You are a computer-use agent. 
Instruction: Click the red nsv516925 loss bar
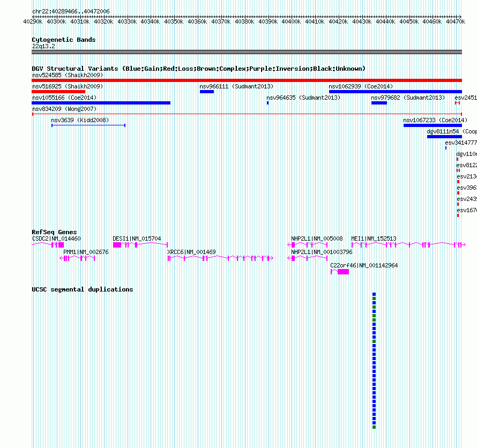tap(58, 92)
